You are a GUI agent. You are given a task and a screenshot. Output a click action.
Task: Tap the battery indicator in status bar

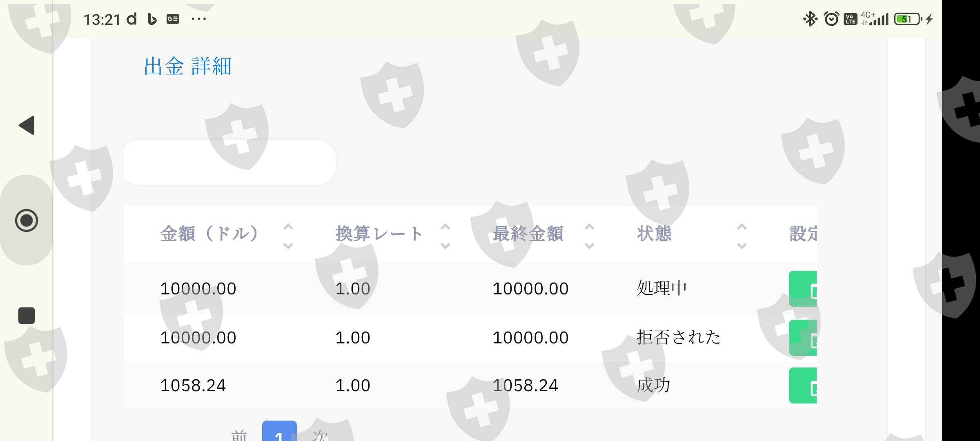click(907, 19)
